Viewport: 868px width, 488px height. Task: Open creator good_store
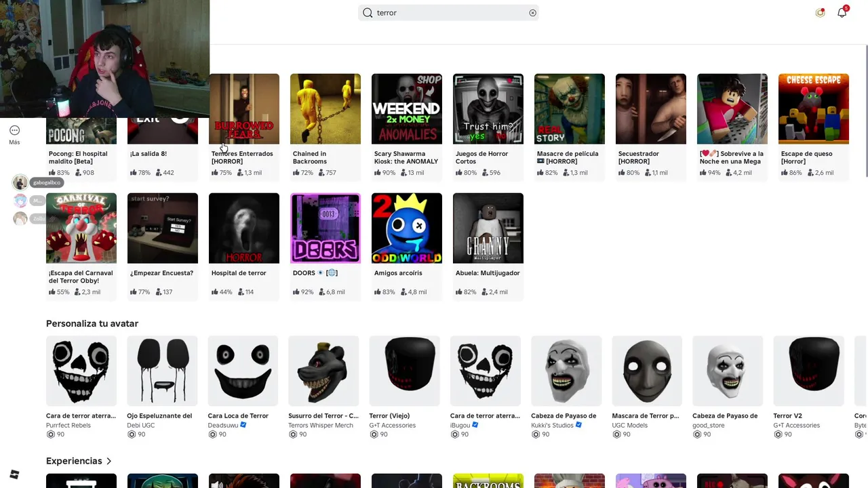[709, 426]
